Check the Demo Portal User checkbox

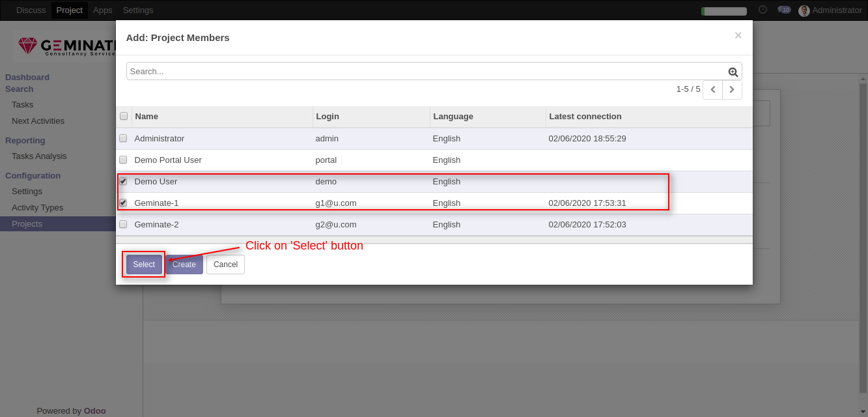[123, 160]
